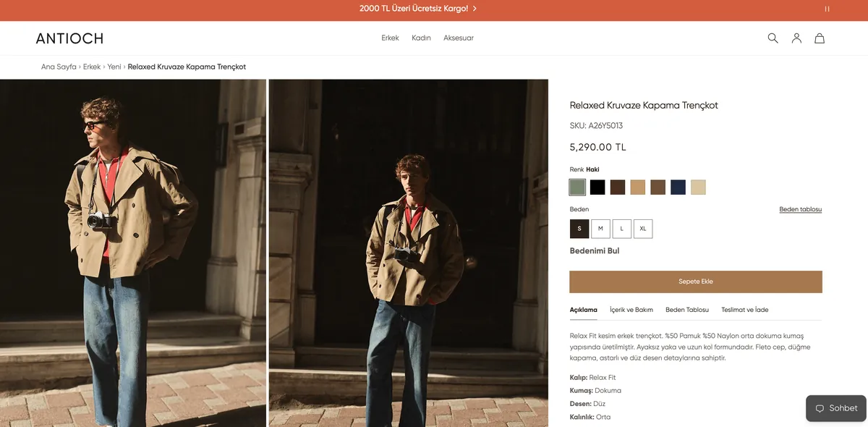This screenshot has height=427, width=868.
Task: Open the second product photo in doorway
Action: tap(409, 253)
